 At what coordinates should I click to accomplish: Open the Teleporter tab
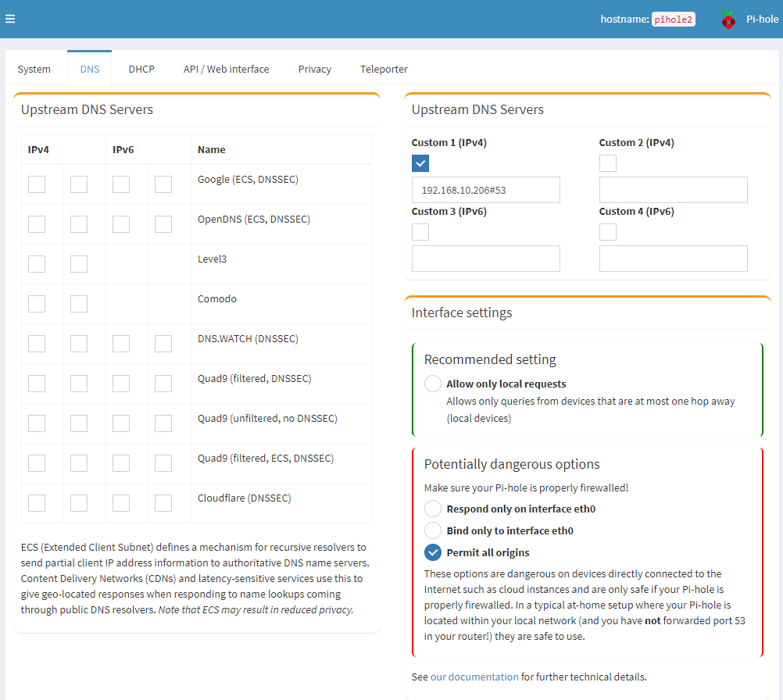[x=384, y=69]
